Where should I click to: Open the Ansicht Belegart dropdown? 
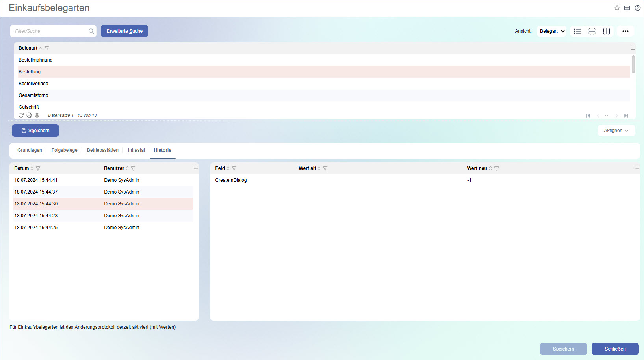[552, 31]
